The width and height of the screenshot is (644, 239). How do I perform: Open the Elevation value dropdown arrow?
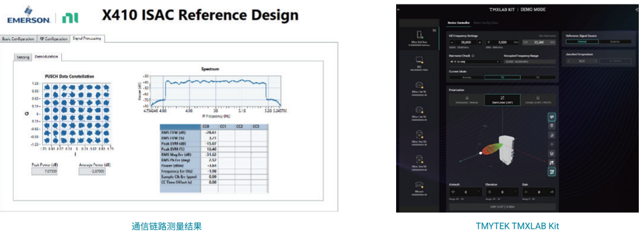(x=516, y=192)
